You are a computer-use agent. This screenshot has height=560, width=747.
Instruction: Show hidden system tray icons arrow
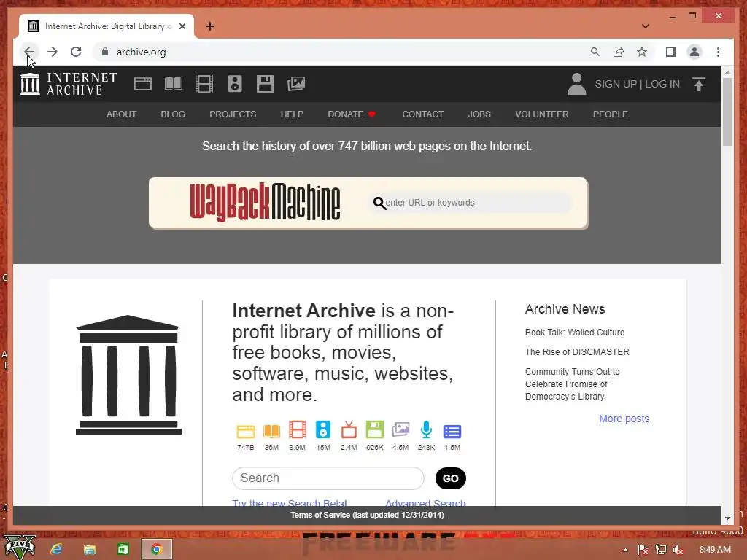point(625,550)
